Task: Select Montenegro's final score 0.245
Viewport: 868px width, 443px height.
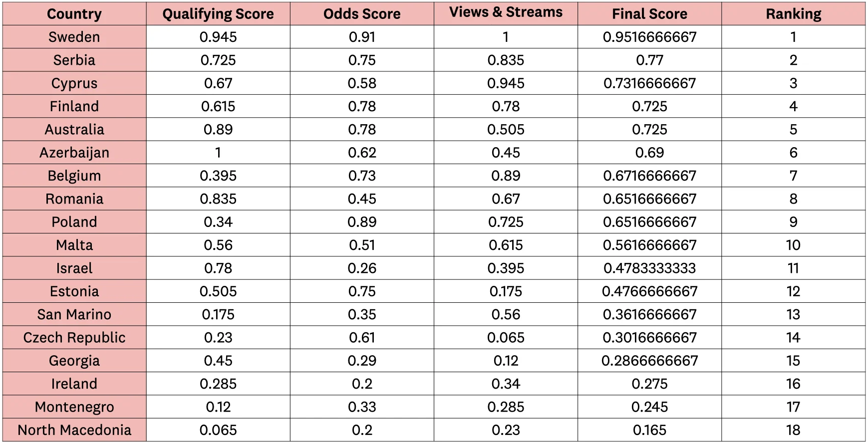Action: point(649,407)
